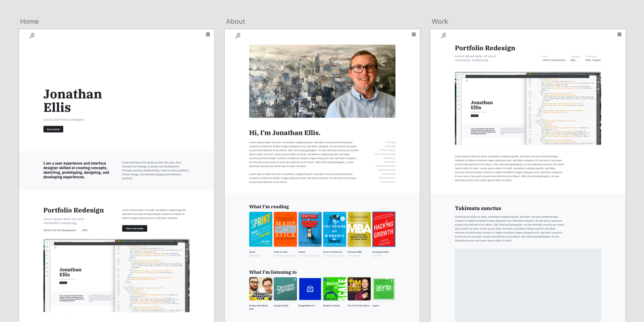
Task: Click the "Get in touch" button
Action: coord(53,129)
